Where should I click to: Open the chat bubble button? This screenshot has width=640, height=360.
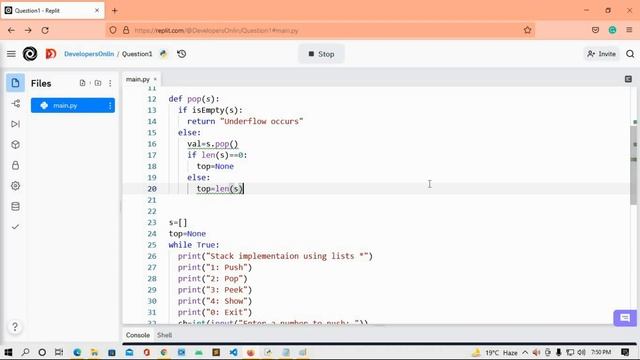coord(624,318)
